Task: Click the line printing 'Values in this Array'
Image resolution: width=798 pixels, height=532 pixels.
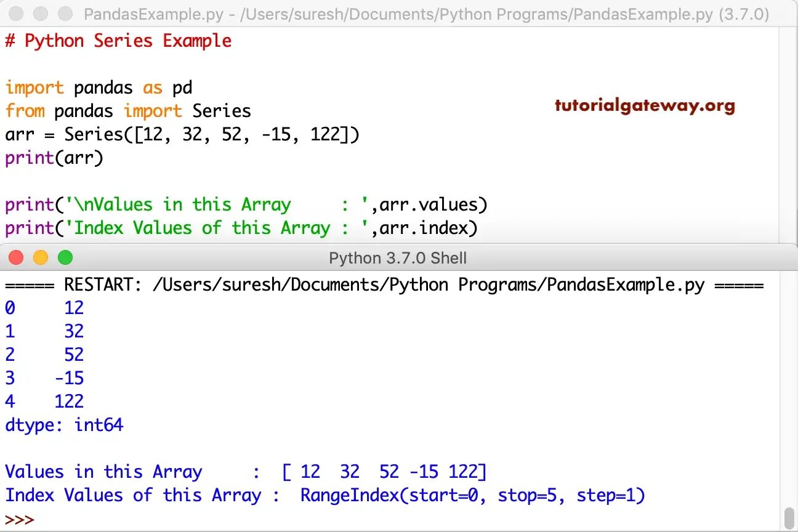Action: (x=246, y=205)
